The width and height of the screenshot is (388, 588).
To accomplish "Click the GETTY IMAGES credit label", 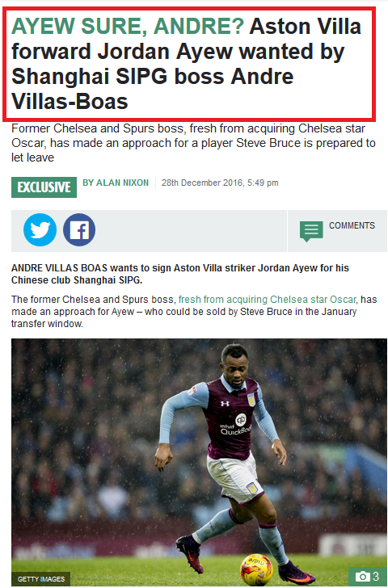I will [x=41, y=579].
